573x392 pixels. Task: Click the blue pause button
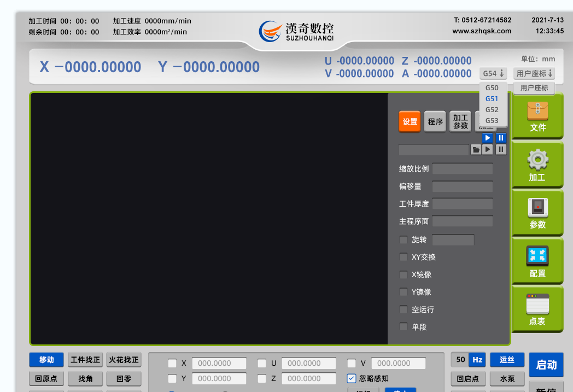click(x=501, y=138)
